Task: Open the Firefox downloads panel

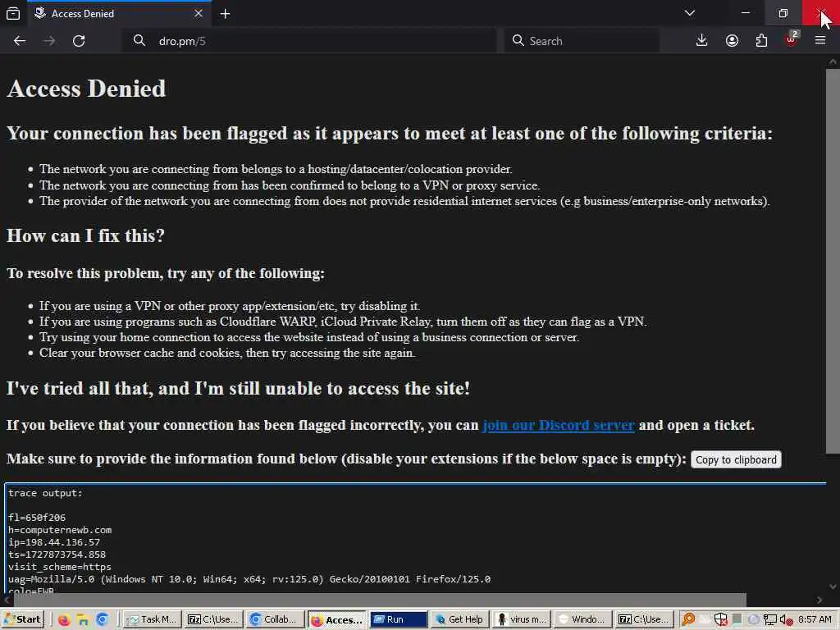Action: 701,41
